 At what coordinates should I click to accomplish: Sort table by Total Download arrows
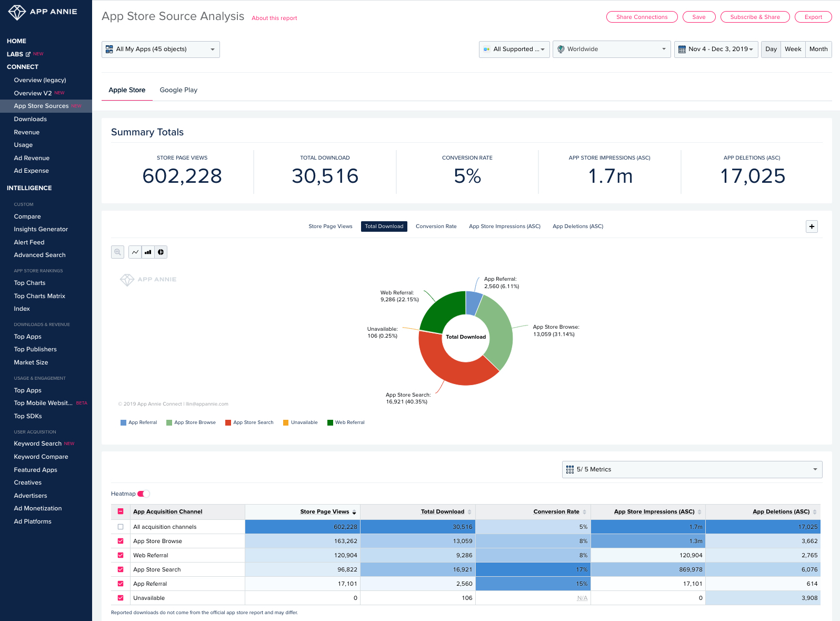point(469,512)
